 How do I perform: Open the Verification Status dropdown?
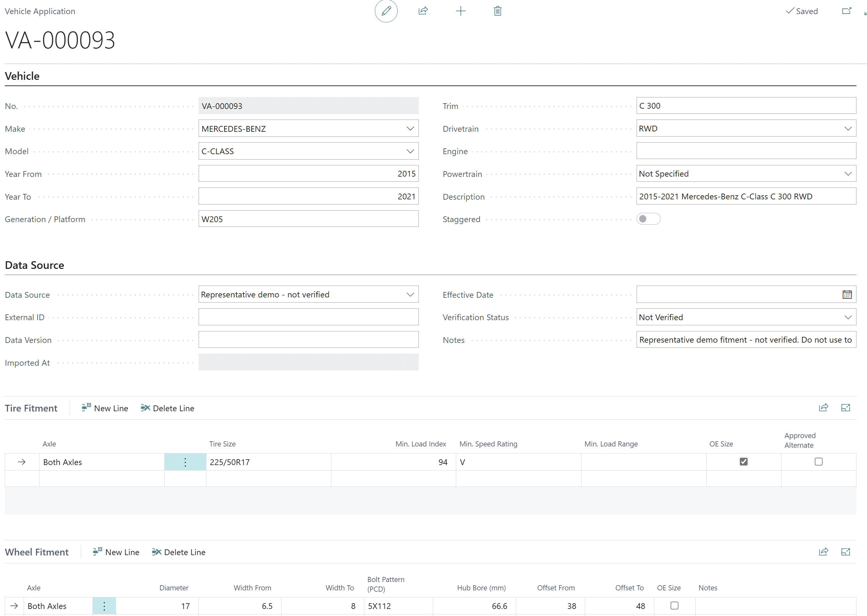[848, 317]
